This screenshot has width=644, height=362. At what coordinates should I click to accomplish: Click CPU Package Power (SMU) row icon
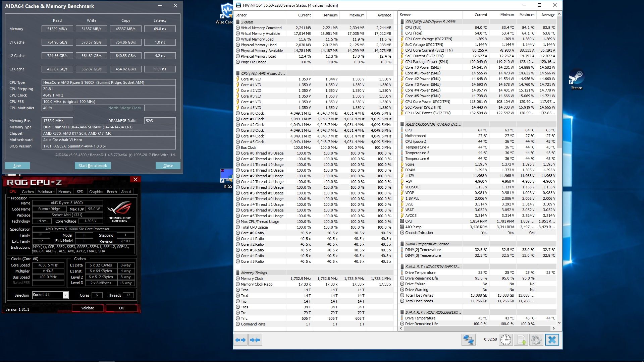402,62
